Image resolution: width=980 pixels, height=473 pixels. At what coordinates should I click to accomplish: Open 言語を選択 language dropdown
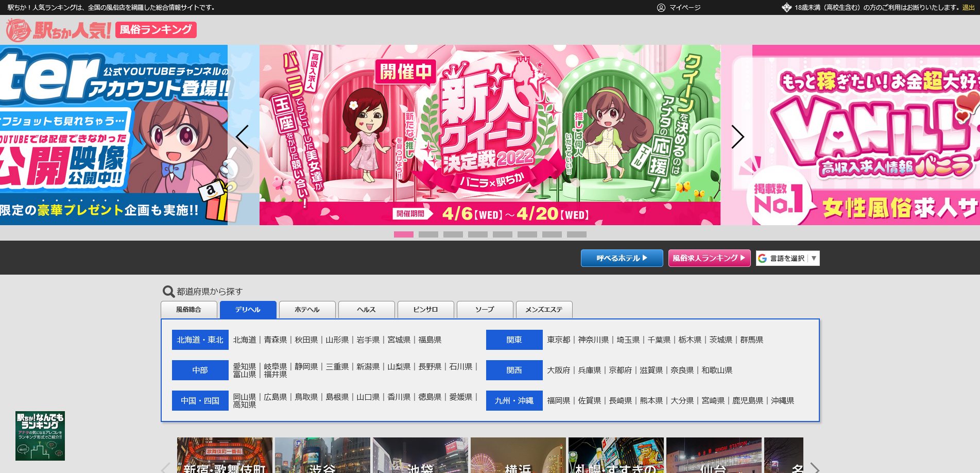point(788,258)
